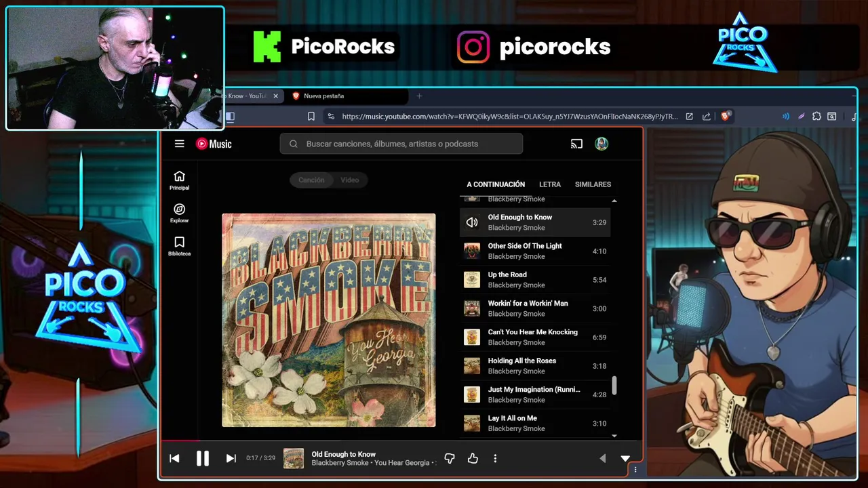Open Explorar in the sidebar
868x488 pixels.
[179, 213]
